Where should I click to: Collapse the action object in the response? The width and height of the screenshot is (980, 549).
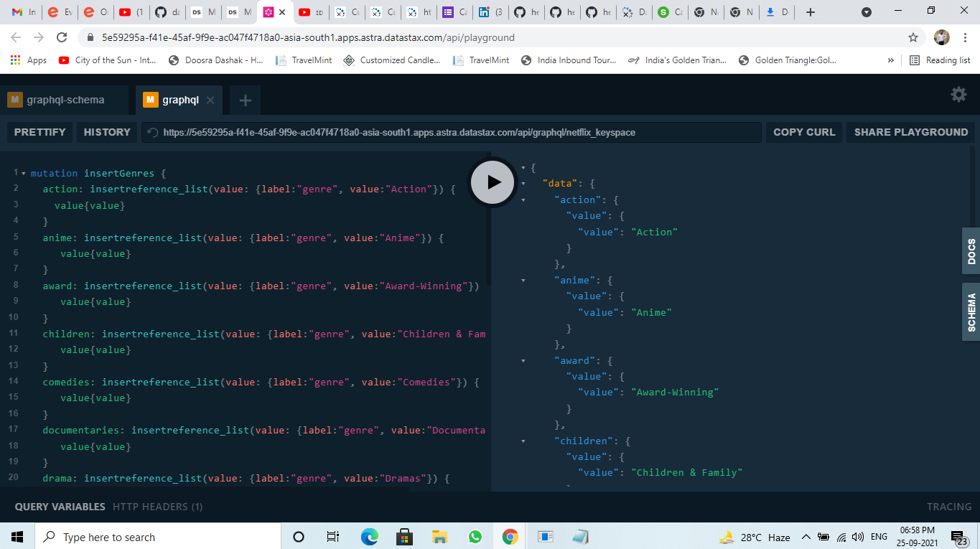(x=523, y=200)
